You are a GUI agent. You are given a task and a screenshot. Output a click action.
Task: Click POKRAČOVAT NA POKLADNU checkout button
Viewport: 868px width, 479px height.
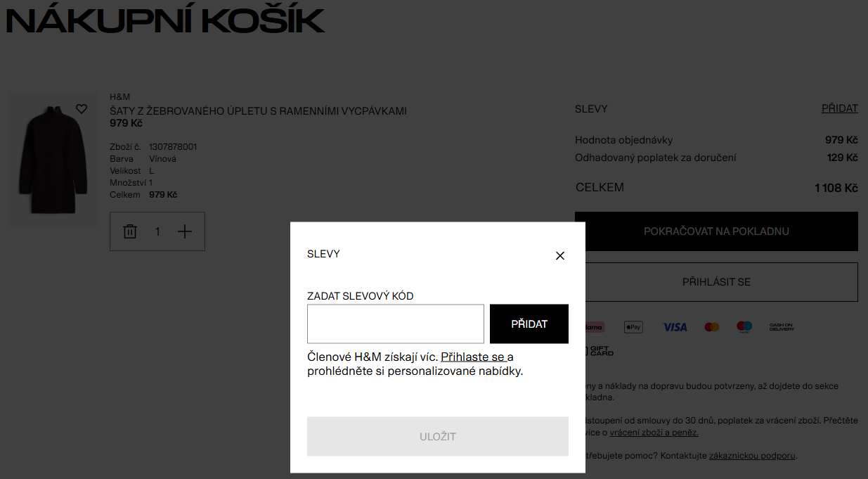716,231
